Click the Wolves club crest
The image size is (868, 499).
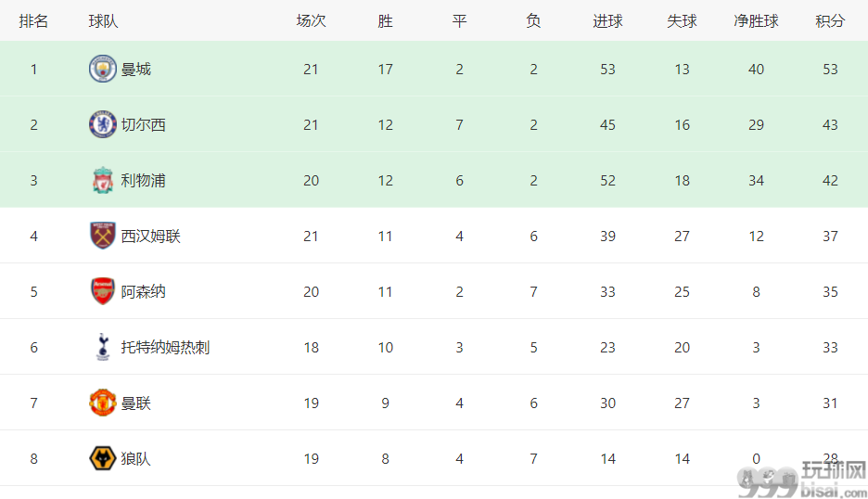point(102,458)
